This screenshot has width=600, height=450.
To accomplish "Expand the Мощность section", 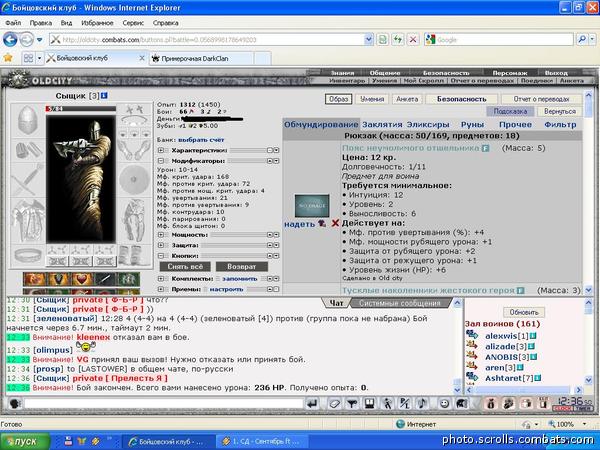I will (x=161, y=235).
